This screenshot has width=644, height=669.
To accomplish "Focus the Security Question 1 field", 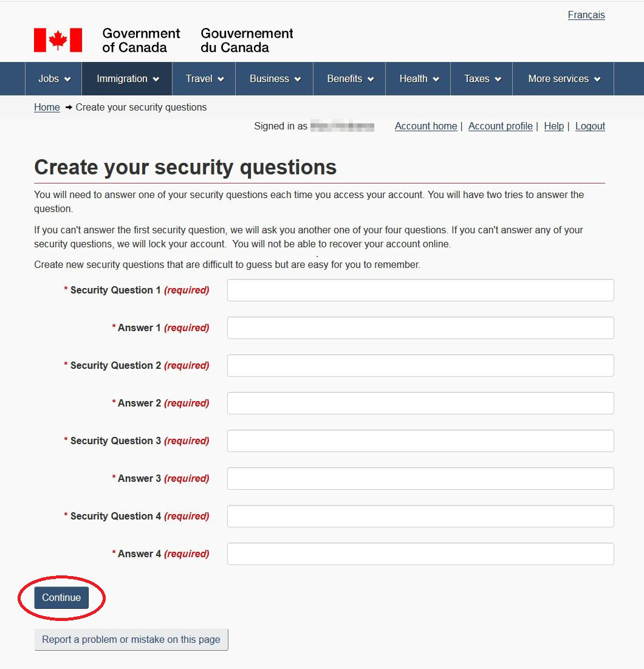I will click(x=420, y=290).
